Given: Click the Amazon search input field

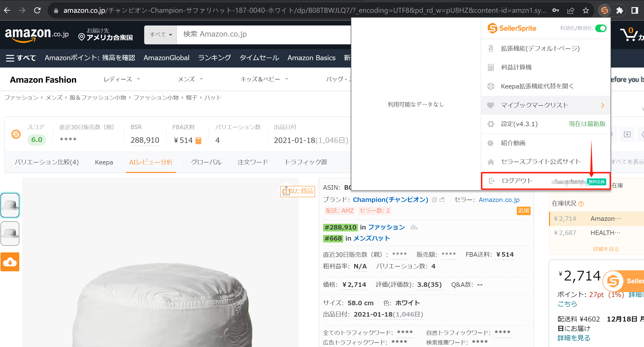Looking at the screenshot, I should (264, 34).
